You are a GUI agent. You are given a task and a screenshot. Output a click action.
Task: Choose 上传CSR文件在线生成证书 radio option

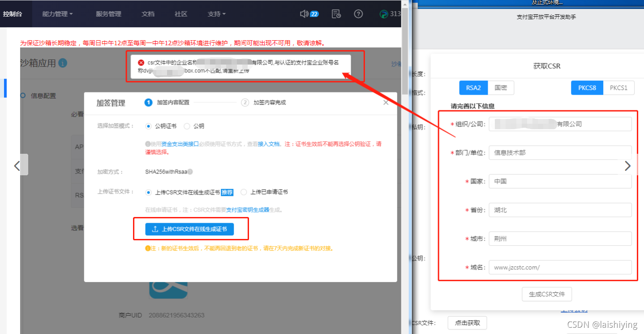pyautogui.click(x=149, y=192)
